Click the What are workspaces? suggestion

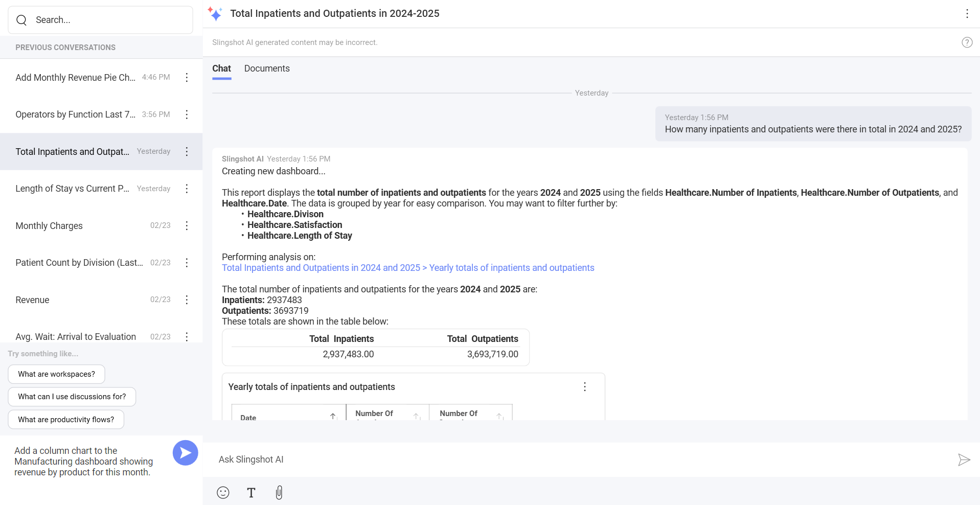point(56,374)
